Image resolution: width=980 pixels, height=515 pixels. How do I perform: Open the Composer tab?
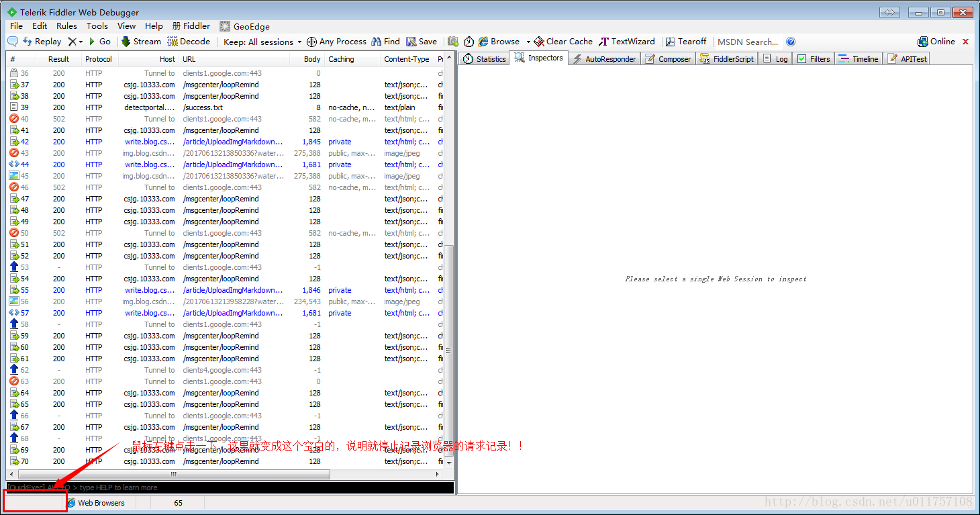point(668,59)
